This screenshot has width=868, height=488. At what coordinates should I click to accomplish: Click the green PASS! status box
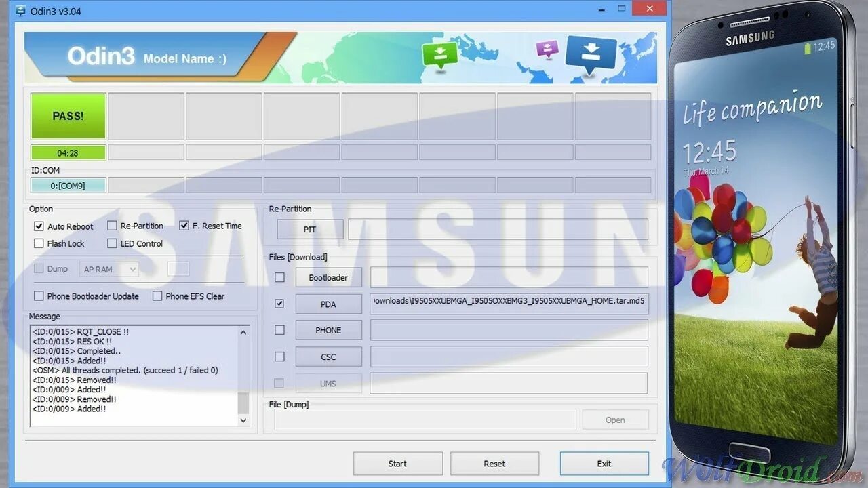click(x=68, y=116)
